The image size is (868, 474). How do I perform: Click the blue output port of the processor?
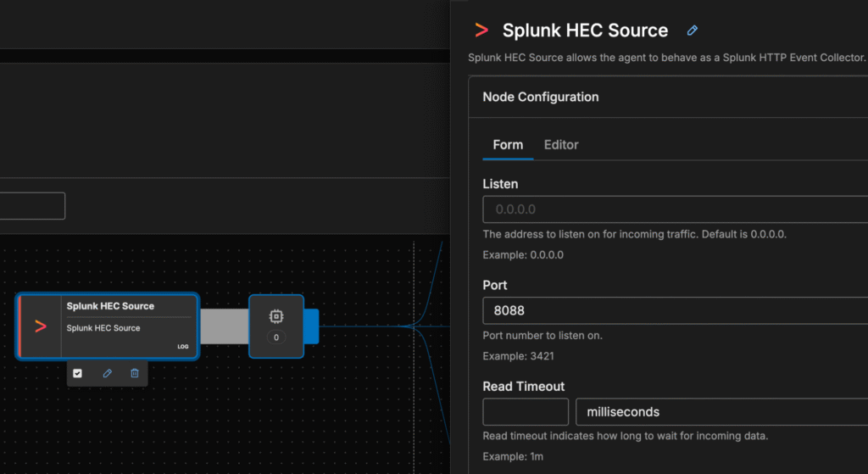[x=311, y=326]
